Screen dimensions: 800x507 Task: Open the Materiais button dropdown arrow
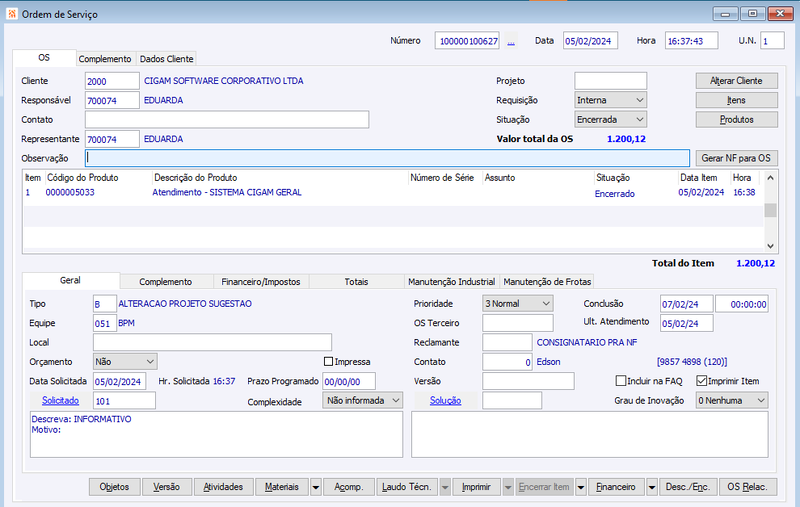point(316,487)
